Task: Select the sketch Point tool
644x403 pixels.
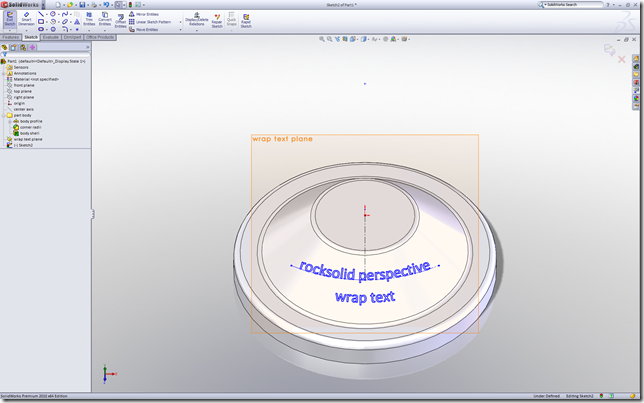Action: pyautogui.click(x=77, y=29)
